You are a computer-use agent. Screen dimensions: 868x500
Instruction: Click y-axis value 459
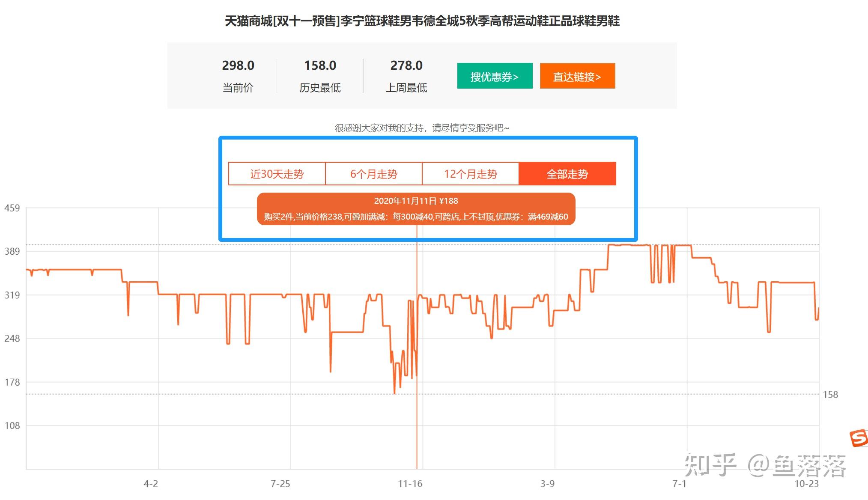pyautogui.click(x=12, y=208)
